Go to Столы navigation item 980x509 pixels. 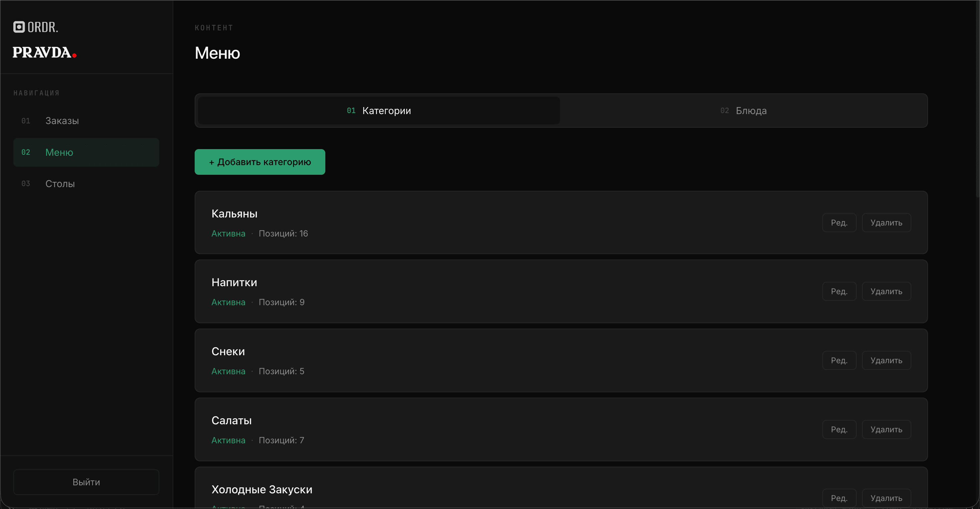pos(60,184)
